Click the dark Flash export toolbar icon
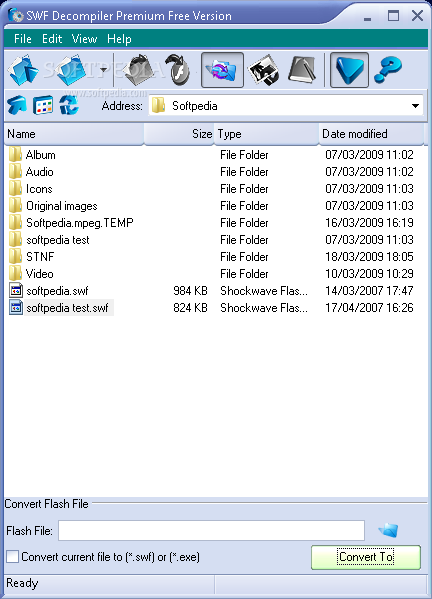The height and width of the screenshot is (599, 432). tap(178, 70)
